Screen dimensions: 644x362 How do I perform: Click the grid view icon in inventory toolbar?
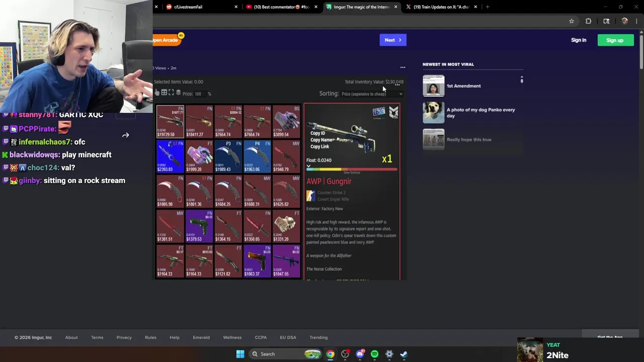click(x=164, y=93)
